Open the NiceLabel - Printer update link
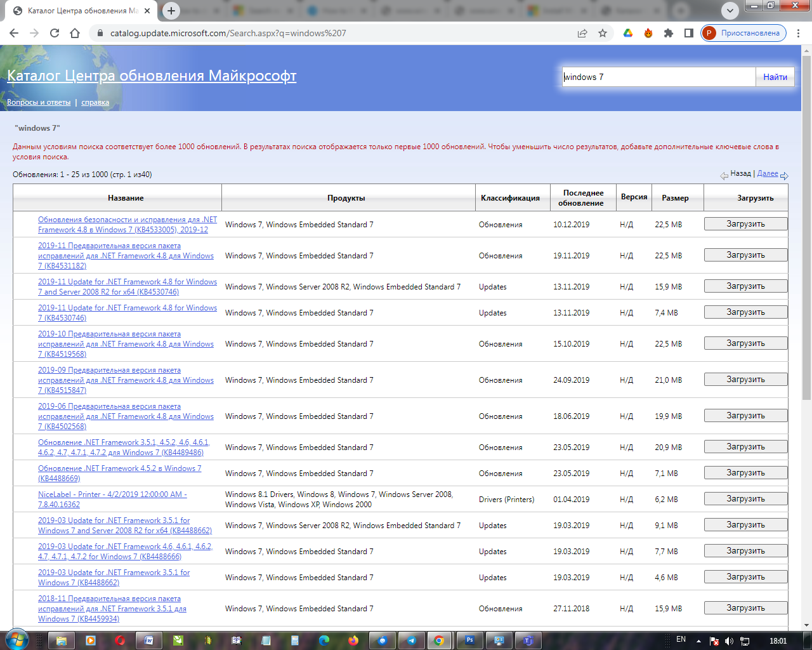812x650 pixels. 112,500
